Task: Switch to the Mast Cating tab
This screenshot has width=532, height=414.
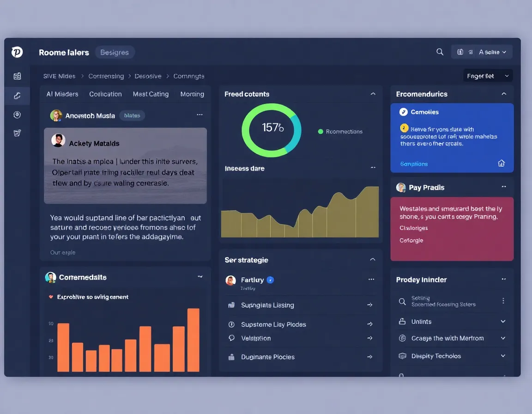Action: tap(151, 94)
